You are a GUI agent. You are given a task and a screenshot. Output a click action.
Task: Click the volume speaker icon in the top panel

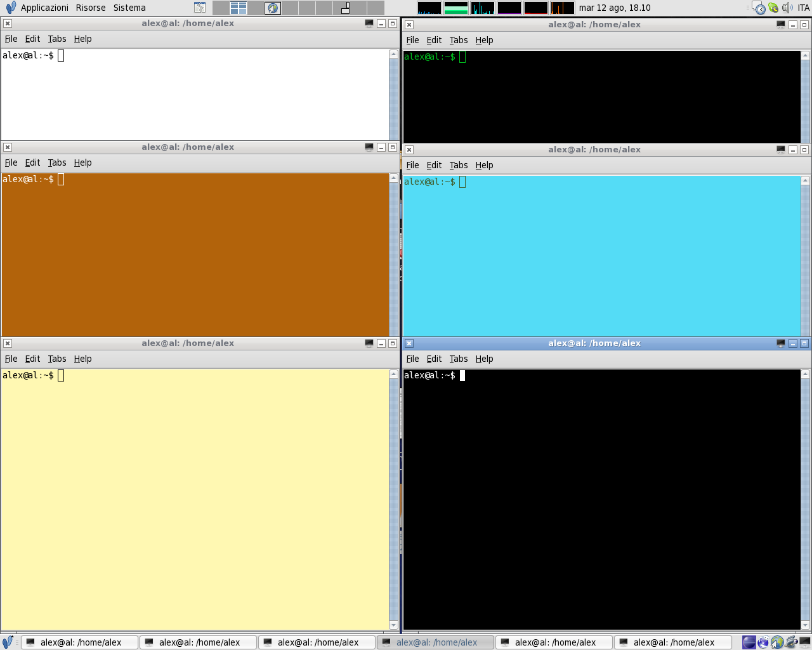[787, 8]
